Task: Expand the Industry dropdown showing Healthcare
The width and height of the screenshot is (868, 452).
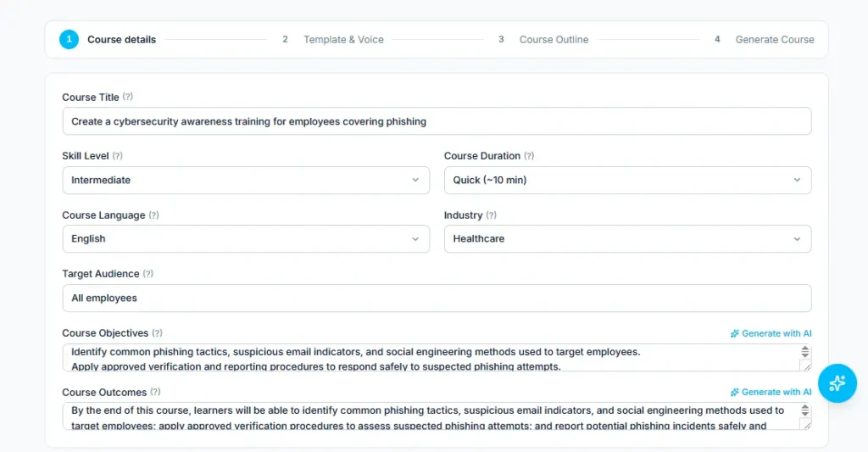Action: tap(628, 239)
